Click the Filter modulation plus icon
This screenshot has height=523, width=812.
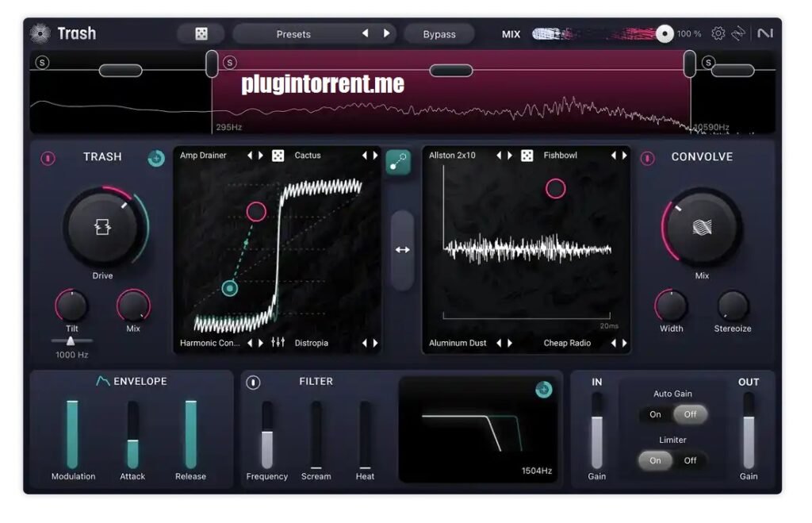tap(543, 389)
